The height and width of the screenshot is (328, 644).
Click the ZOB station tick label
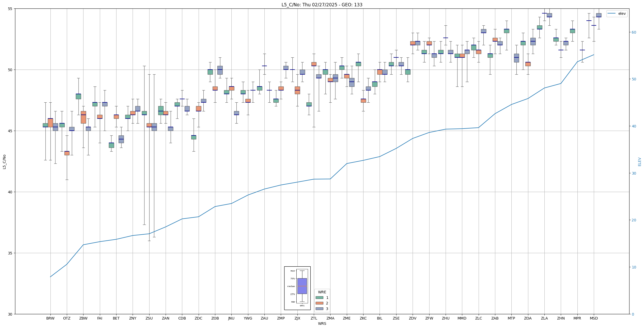click(x=215, y=318)
